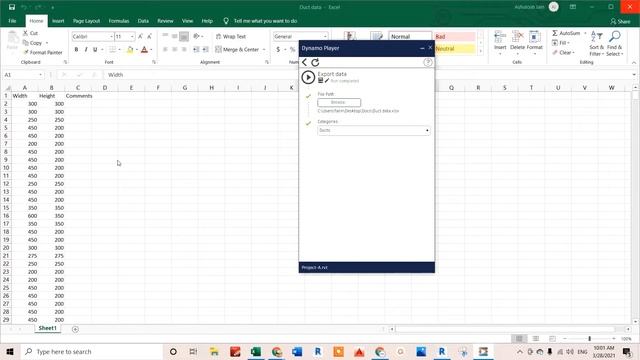Open Excel from the Windows taskbar
Viewport: 640px width, 360px height.
pos(256,351)
